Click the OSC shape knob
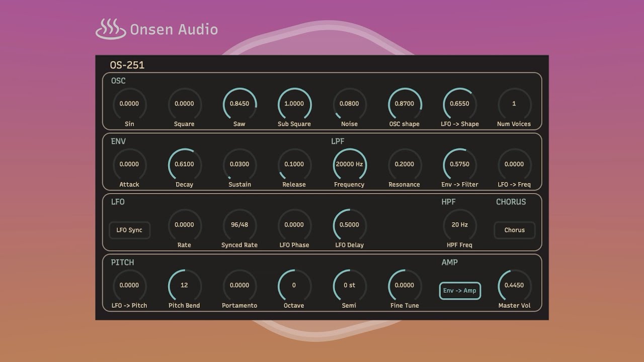Viewport: 644px width, 362px height. pos(405,104)
